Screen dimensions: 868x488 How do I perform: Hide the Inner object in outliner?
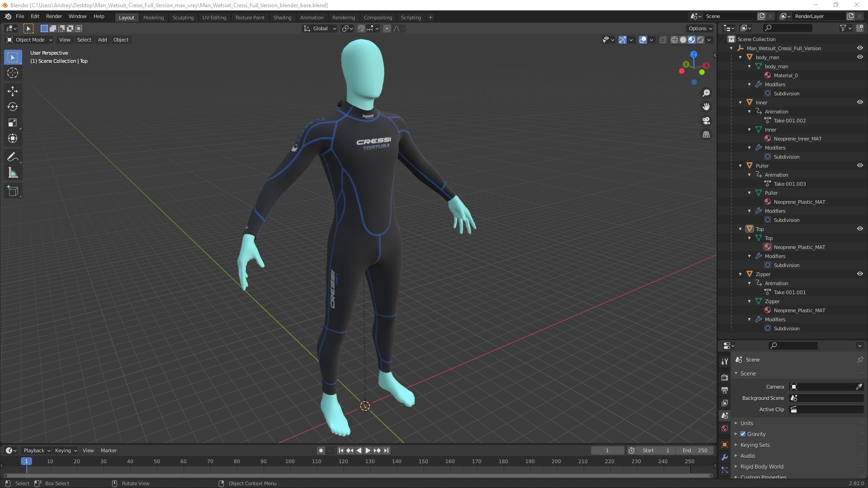pos(860,102)
